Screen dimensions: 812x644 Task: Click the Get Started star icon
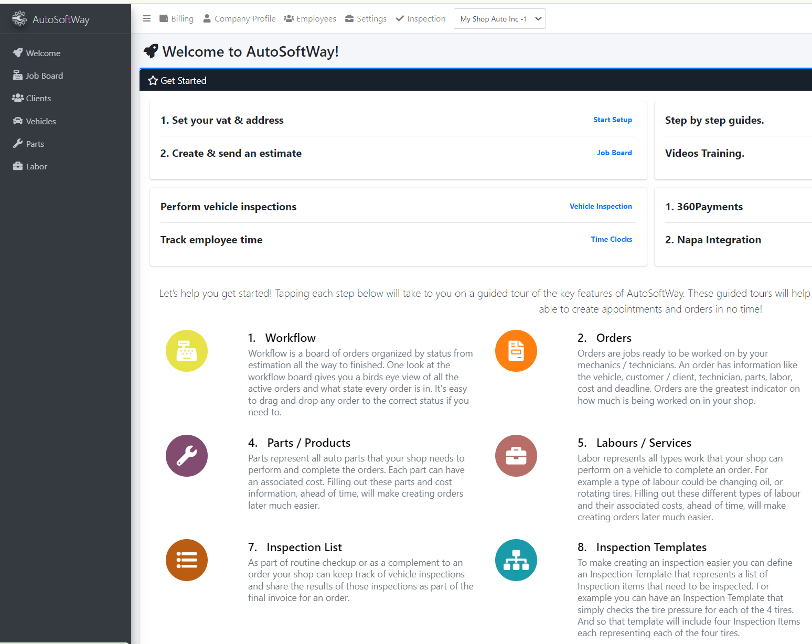pos(153,81)
